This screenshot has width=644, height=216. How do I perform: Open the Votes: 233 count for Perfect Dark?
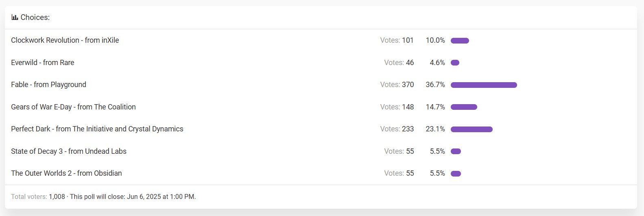point(397,129)
